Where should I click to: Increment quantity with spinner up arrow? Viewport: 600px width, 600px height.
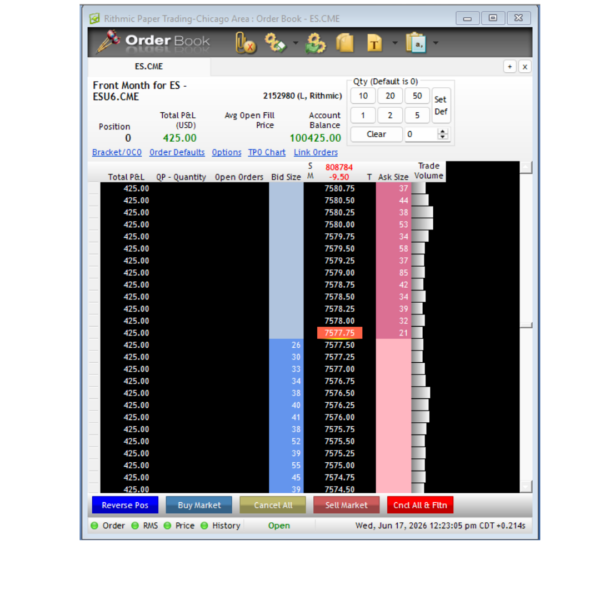pos(443,131)
